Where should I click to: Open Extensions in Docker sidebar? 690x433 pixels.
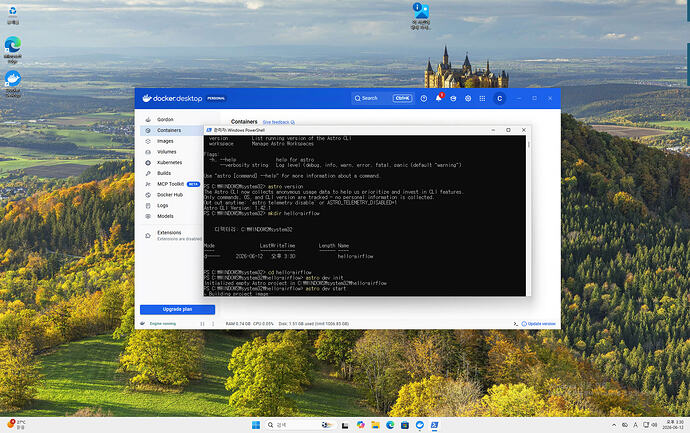click(169, 233)
